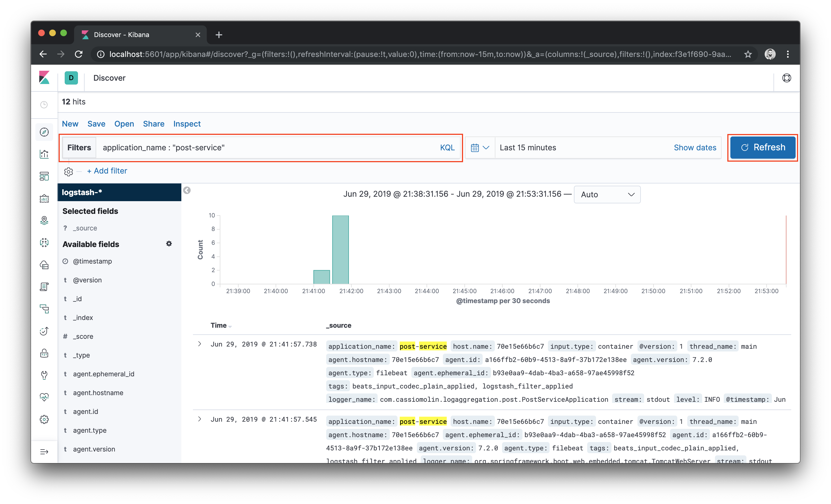The image size is (831, 504).
Task: Open the Machine Learning icon in sidebar
Action: 44,243
